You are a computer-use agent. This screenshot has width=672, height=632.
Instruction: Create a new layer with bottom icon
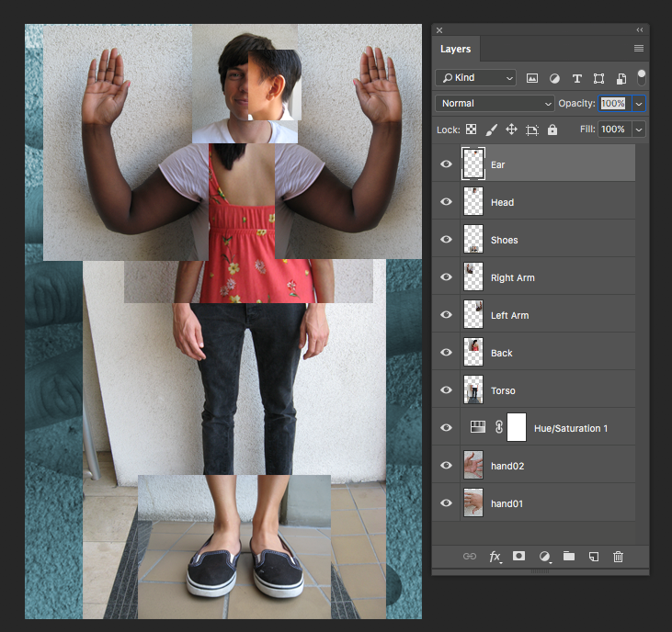pyautogui.click(x=594, y=557)
